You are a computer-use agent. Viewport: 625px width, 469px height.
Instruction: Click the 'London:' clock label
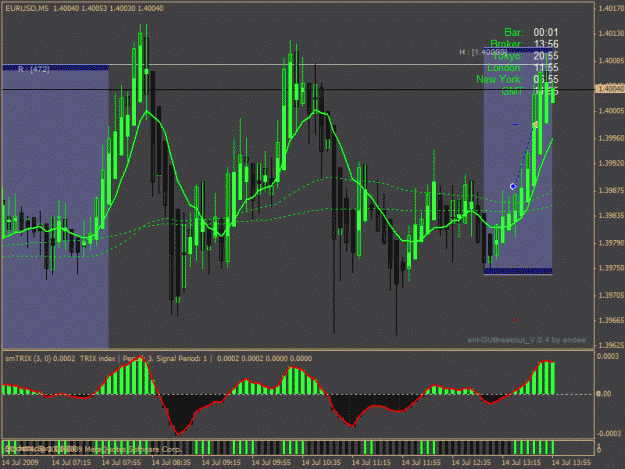(x=505, y=67)
